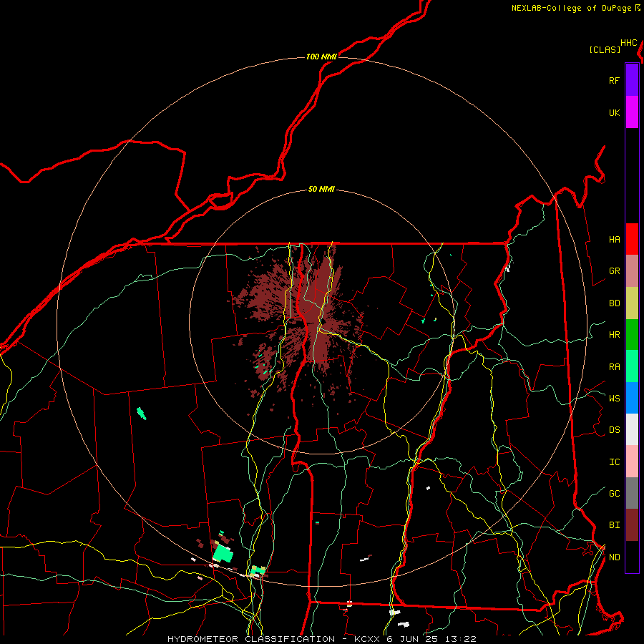Click the "100 NMI" range ring label
The image size is (644, 644).
click(321, 57)
